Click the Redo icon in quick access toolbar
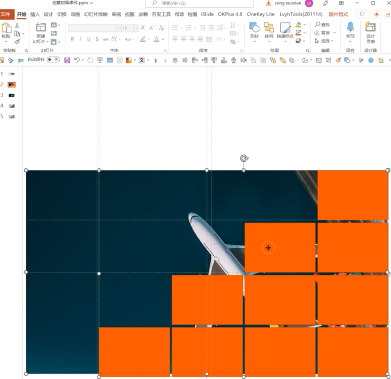 90,60
